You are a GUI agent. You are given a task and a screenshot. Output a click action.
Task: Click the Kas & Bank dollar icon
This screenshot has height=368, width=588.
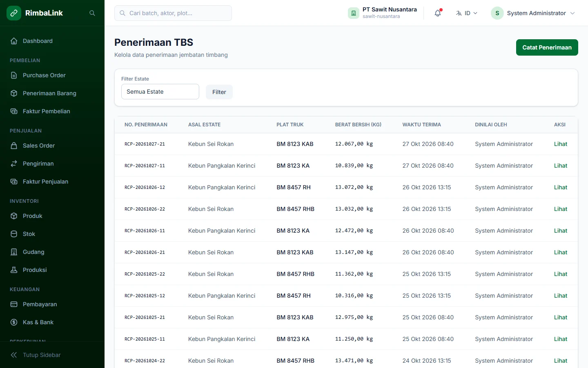tap(14, 322)
